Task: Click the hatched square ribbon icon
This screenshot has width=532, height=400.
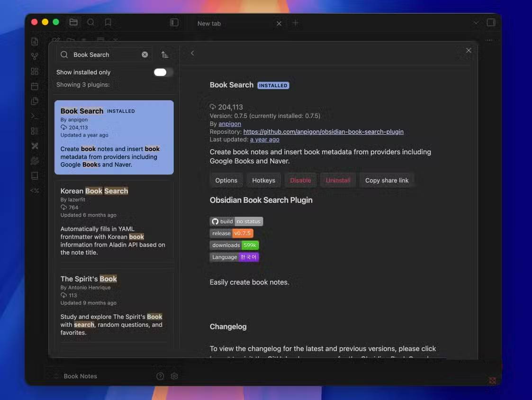Action: (x=35, y=161)
